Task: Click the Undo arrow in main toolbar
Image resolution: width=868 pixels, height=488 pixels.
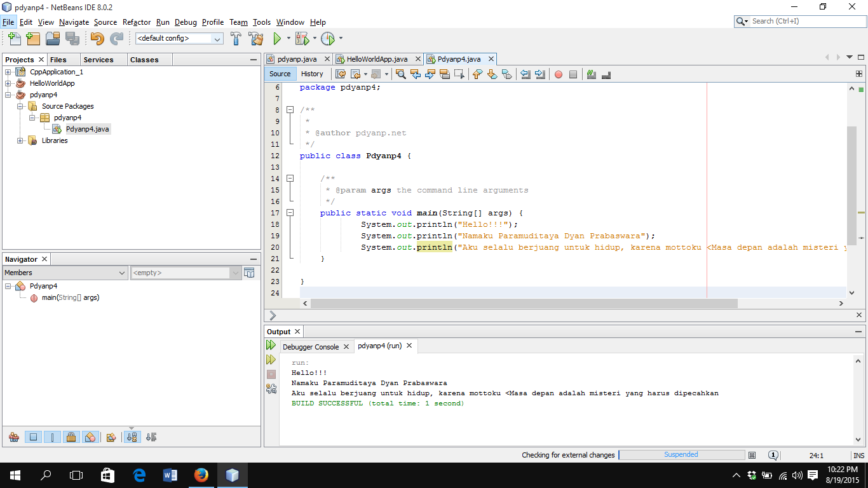Action: coord(97,39)
